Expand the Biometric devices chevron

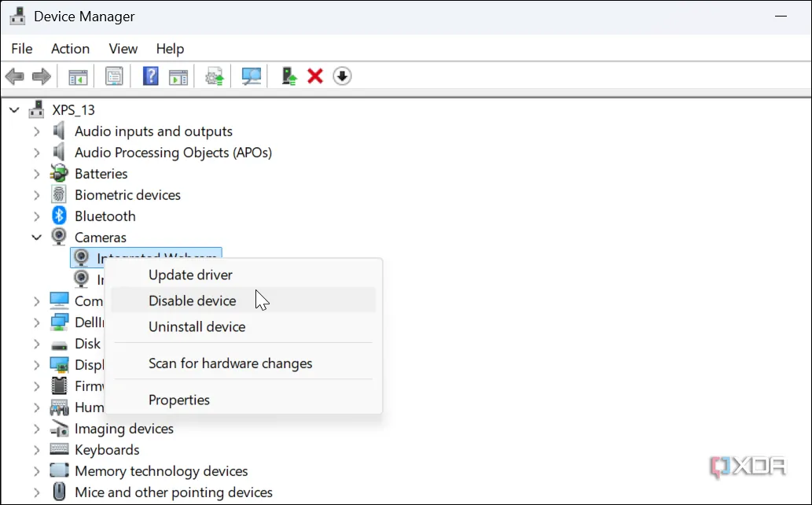tap(36, 195)
